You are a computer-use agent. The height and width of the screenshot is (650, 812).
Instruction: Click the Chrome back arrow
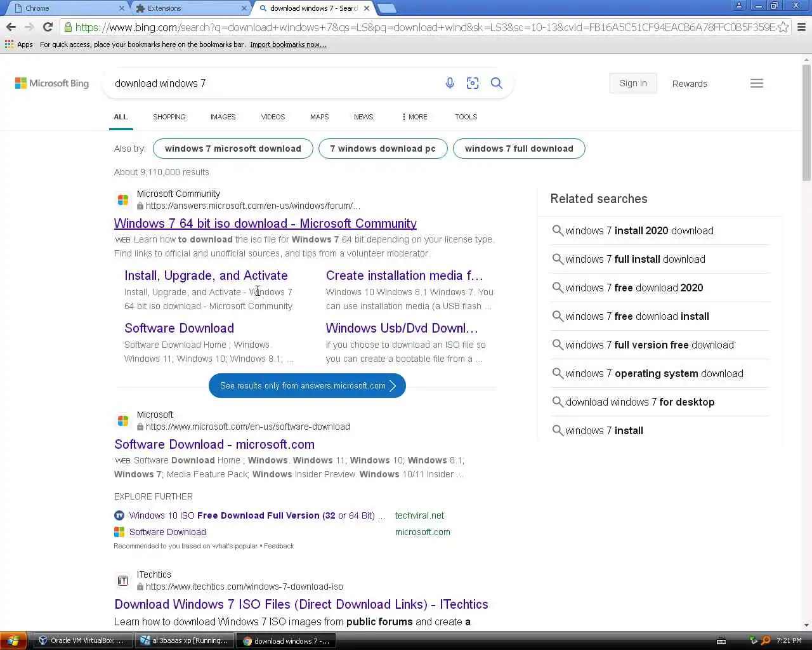[x=11, y=27]
